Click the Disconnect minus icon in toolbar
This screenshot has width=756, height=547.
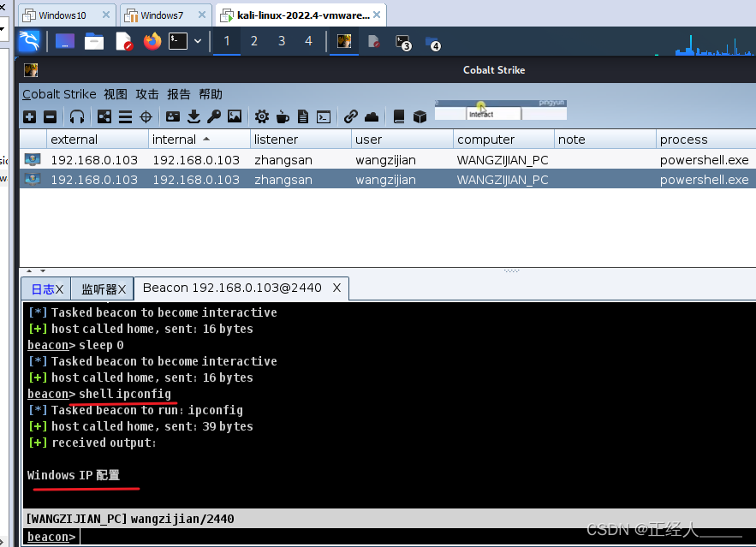point(51,116)
